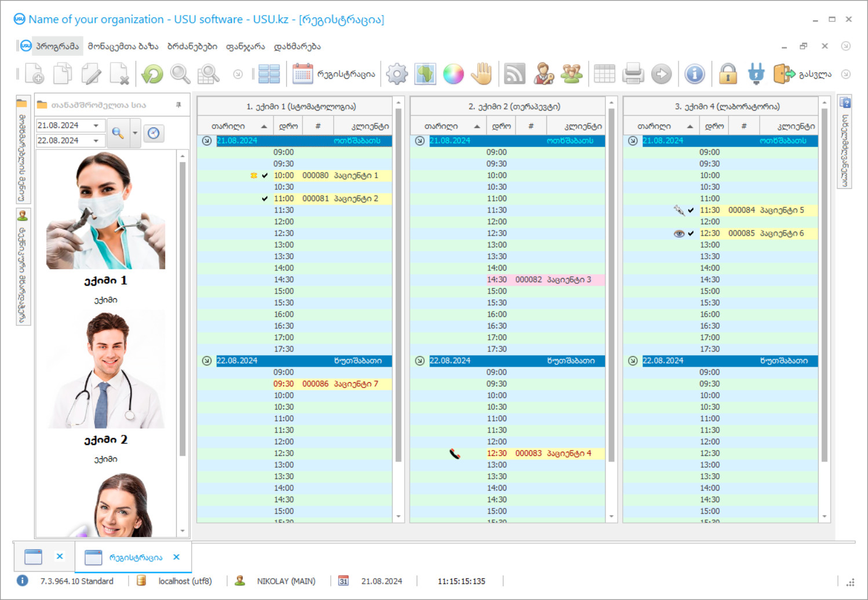
Task: Collapse 21.08.2024 group in doctor 4 schedule
Action: (x=633, y=141)
